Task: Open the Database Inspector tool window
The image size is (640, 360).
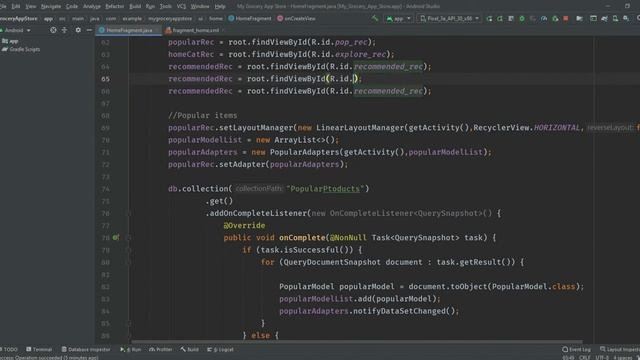Action: pos(86,349)
